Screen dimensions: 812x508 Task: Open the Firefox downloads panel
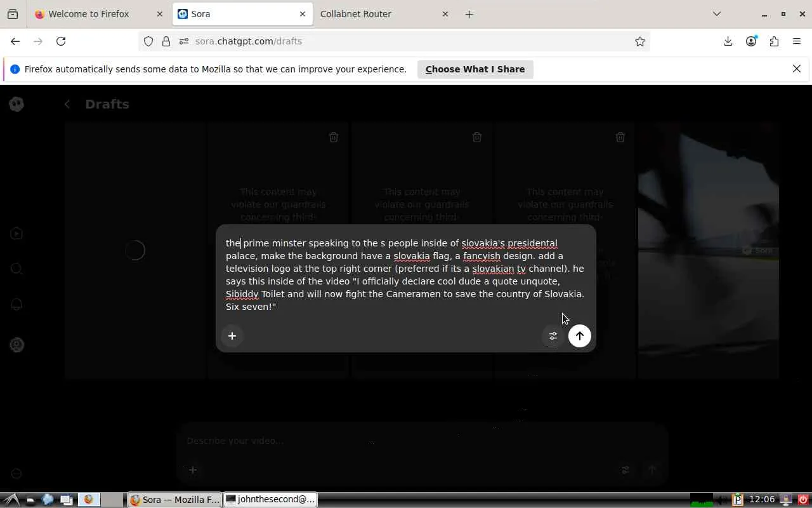coord(728,41)
